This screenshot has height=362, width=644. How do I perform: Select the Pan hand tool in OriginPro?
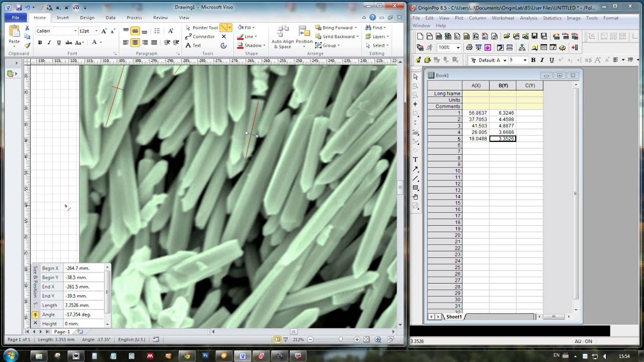click(x=415, y=197)
